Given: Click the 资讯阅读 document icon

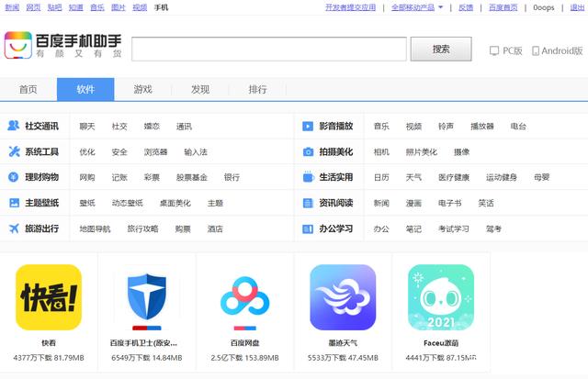Looking at the screenshot, I should [308, 203].
